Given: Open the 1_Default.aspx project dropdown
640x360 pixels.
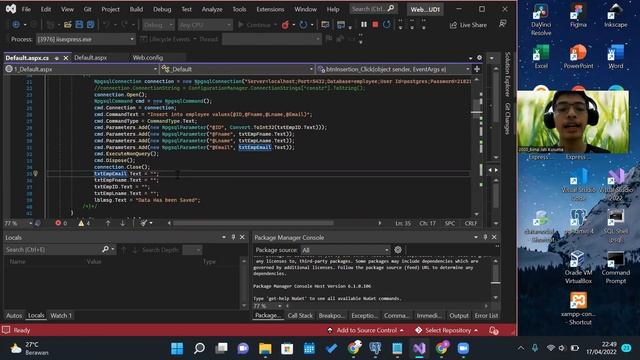Looking at the screenshot, I should (81, 69).
